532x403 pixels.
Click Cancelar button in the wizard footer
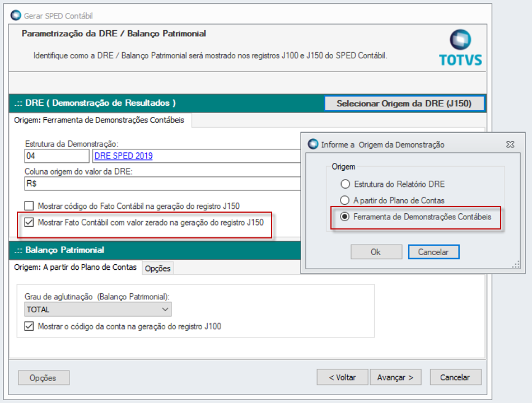click(x=455, y=377)
